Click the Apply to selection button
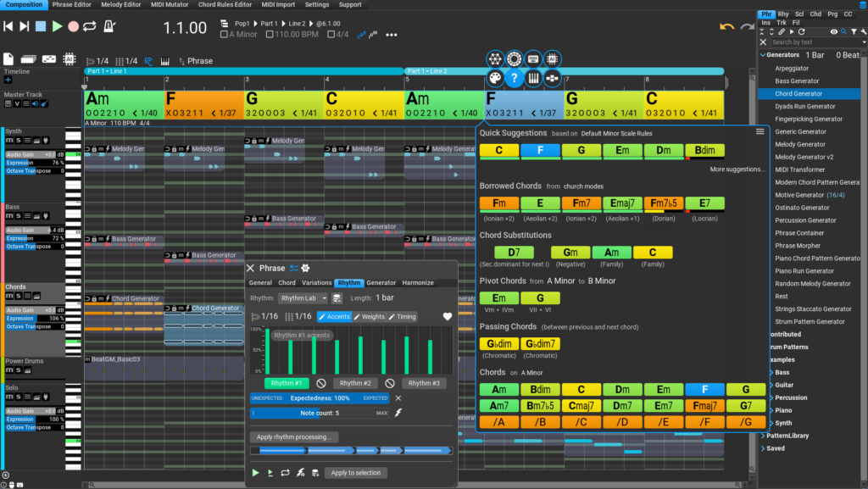The image size is (868, 489). 355,473
